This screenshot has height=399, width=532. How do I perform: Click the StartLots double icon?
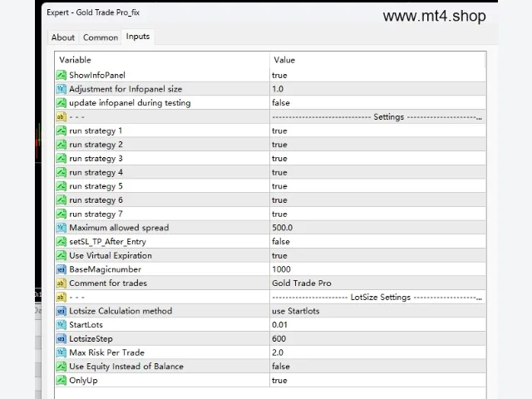pos(61,325)
